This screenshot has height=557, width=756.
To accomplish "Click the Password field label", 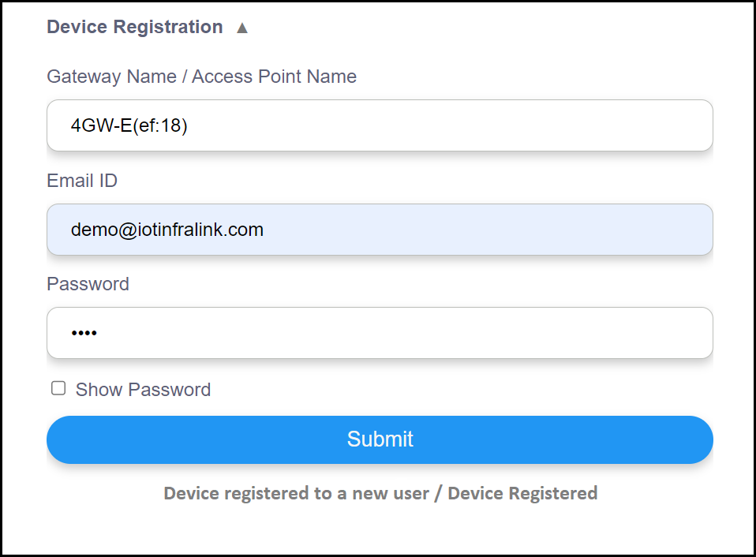I will [88, 284].
